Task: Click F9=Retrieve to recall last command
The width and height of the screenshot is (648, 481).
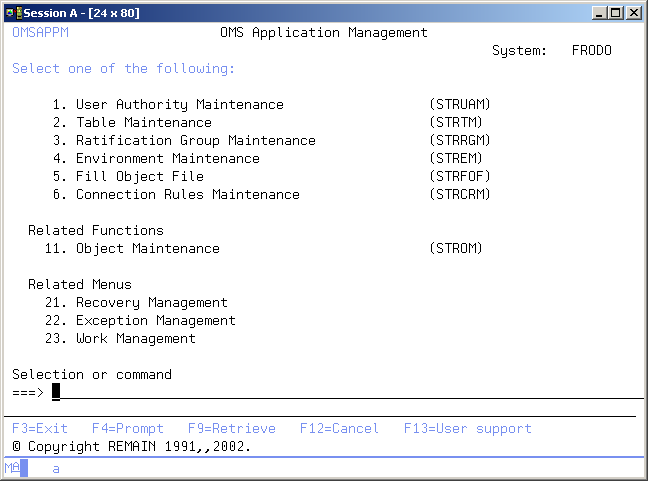Action: 219,429
